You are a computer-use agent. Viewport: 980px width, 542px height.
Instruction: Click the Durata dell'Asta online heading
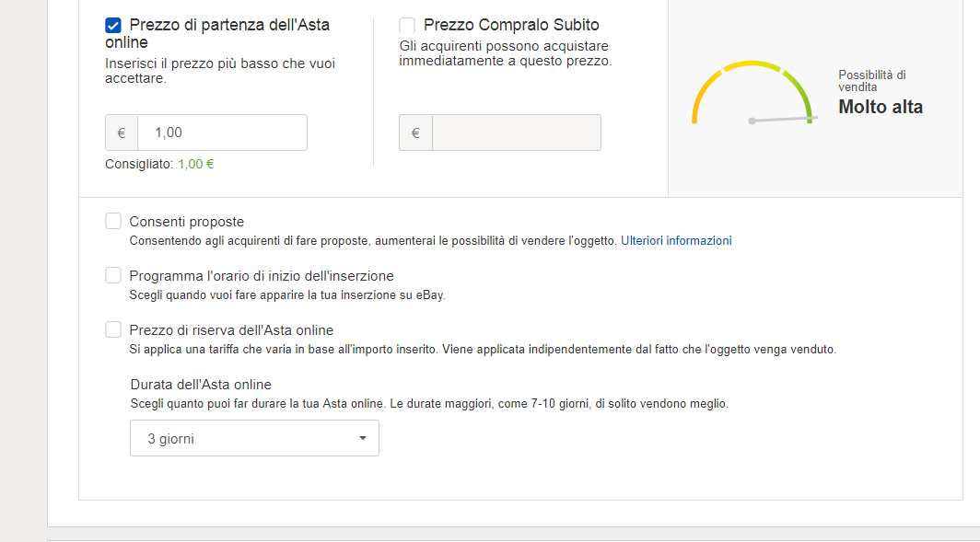click(201, 385)
